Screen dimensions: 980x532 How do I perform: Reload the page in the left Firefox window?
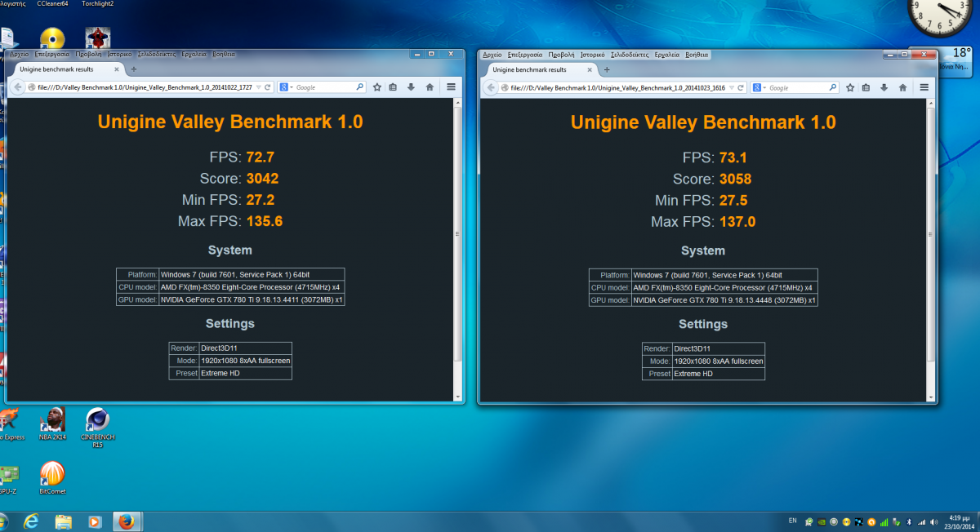(268, 87)
